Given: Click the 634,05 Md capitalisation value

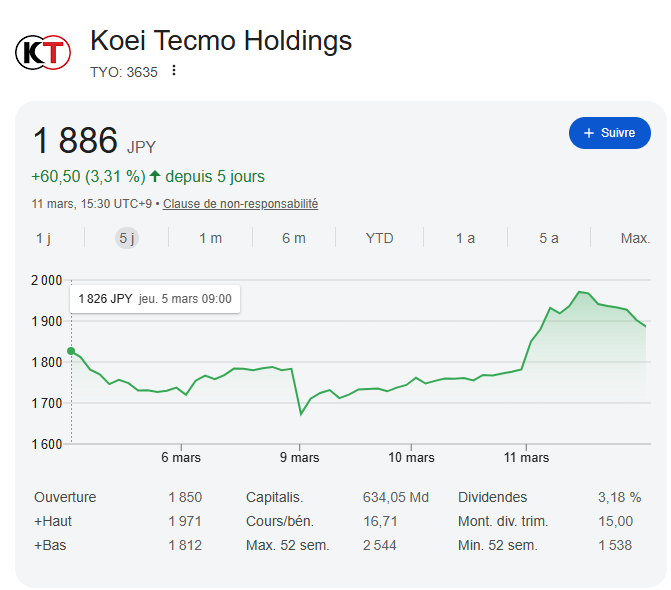Looking at the screenshot, I should pos(395,497).
